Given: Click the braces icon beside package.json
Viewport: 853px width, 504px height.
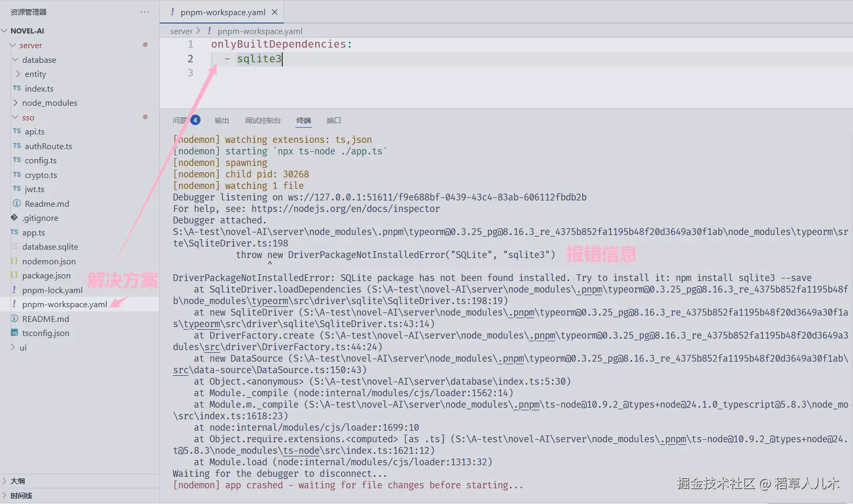Looking at the screenshot, I should click(x=14, y=275).
